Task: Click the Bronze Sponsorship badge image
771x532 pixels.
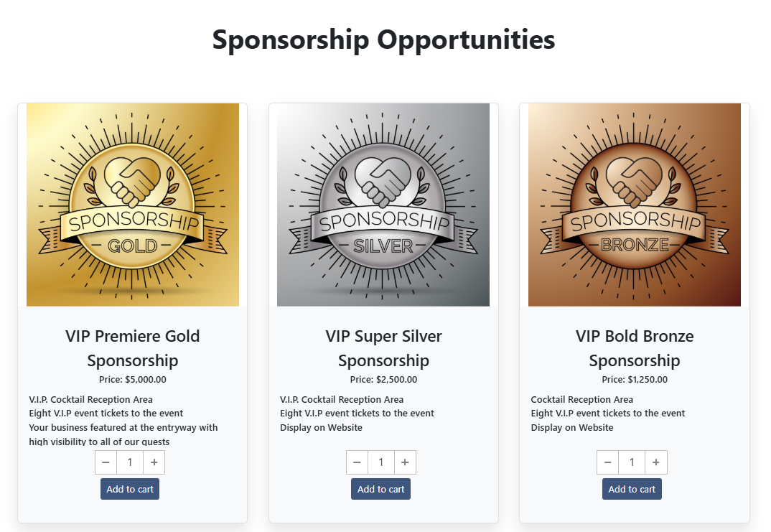Action: pos(634,204)
